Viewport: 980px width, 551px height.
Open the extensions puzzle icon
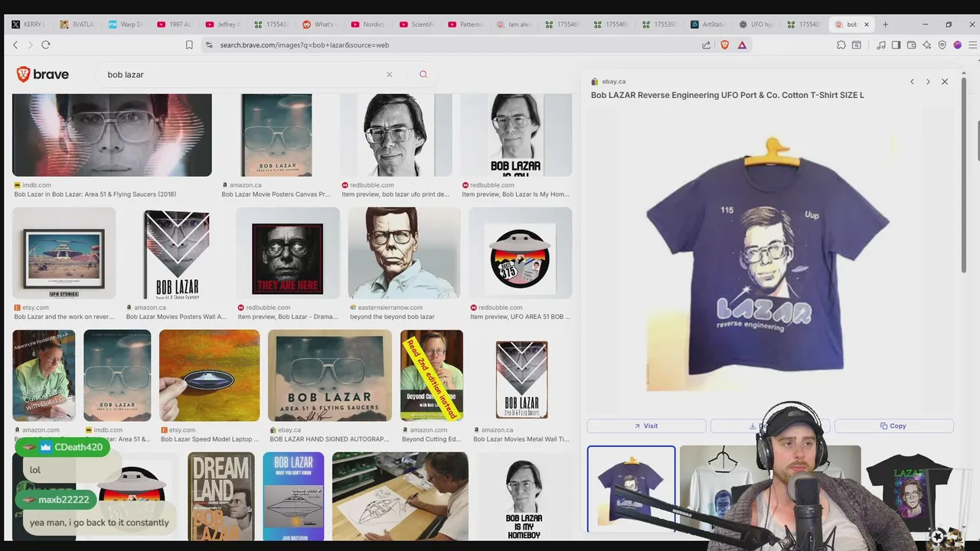841,45
